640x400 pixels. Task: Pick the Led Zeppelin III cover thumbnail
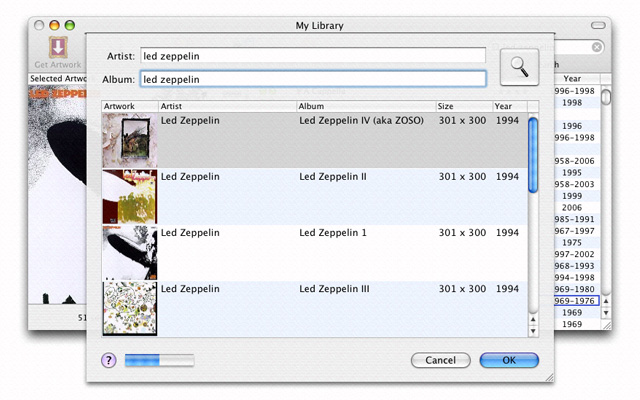[129, 308]
